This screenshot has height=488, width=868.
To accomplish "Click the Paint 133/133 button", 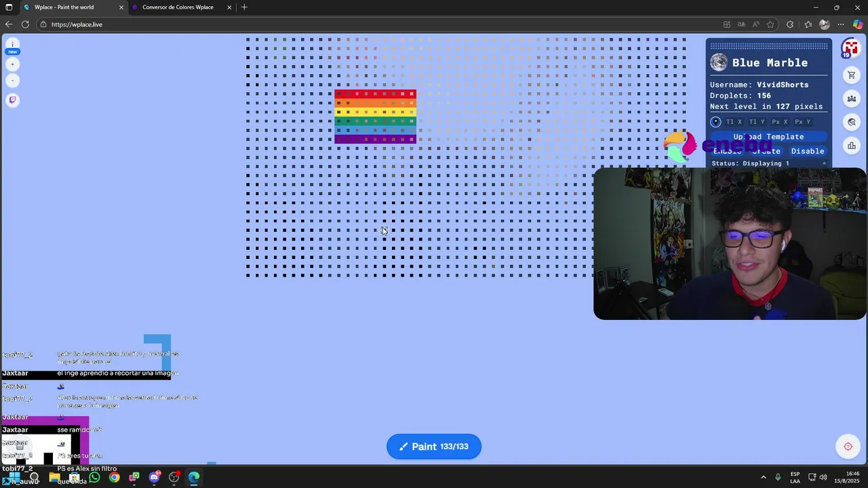I will (x=434, y=447).
